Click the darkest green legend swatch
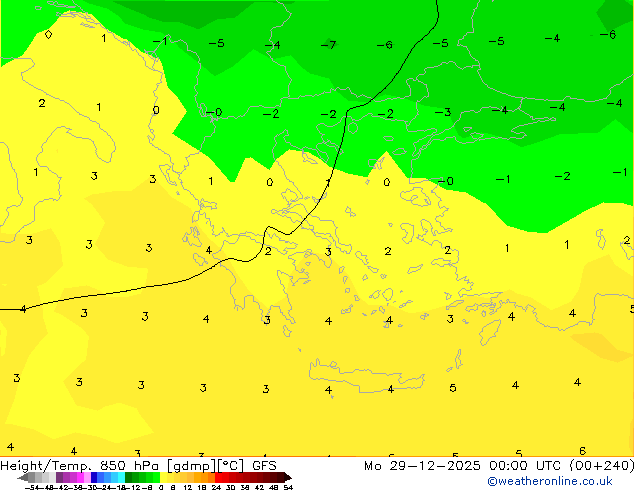This screenshot has height=490, width=634. [129, 477]
